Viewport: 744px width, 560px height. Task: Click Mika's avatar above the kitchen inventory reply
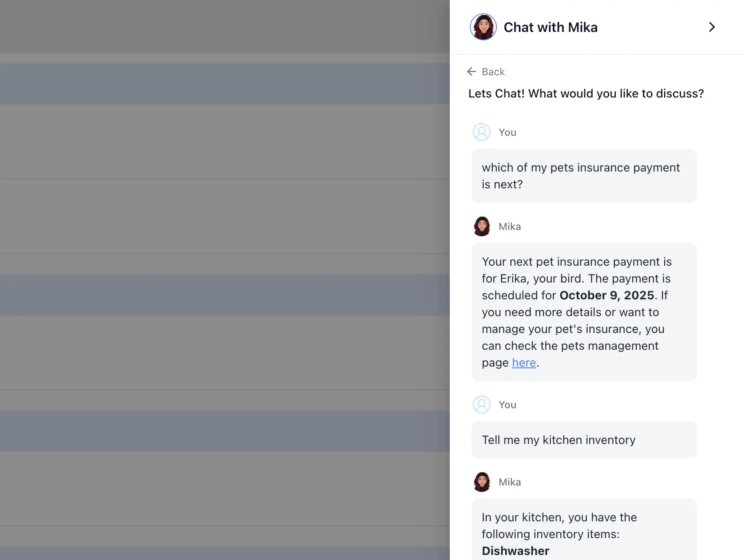coord(482,481)
